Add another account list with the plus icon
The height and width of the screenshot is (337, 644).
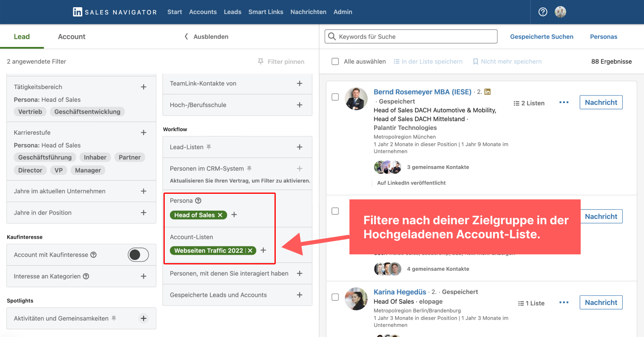(x=263, y=250)
